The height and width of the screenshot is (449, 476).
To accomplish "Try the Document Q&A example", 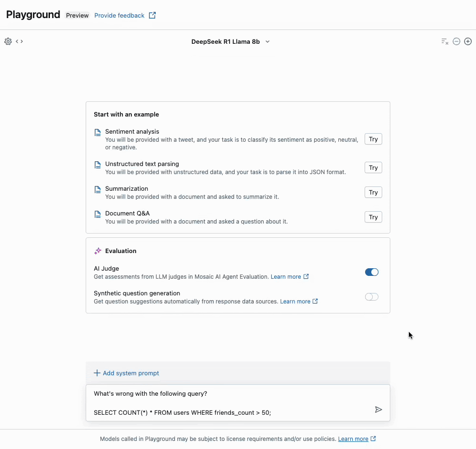I will click(373, 217).
